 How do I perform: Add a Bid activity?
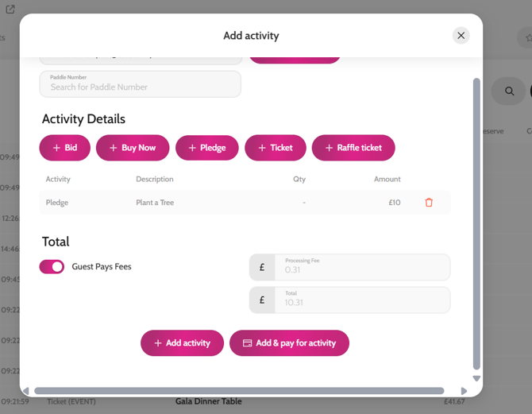point(64,148)
